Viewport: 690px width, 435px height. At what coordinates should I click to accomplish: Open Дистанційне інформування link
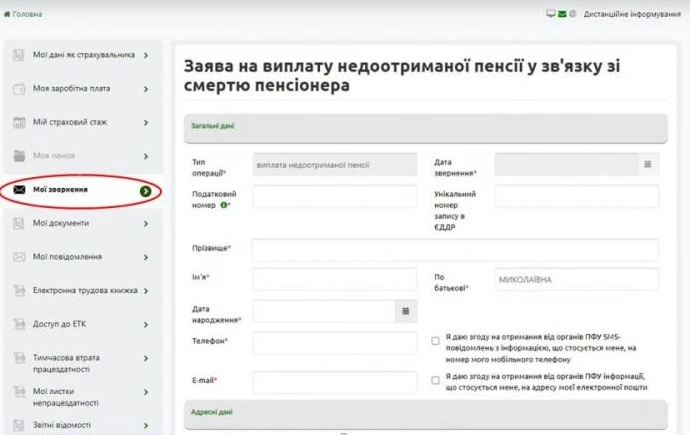pyautogui.click(x=632, y=14)
